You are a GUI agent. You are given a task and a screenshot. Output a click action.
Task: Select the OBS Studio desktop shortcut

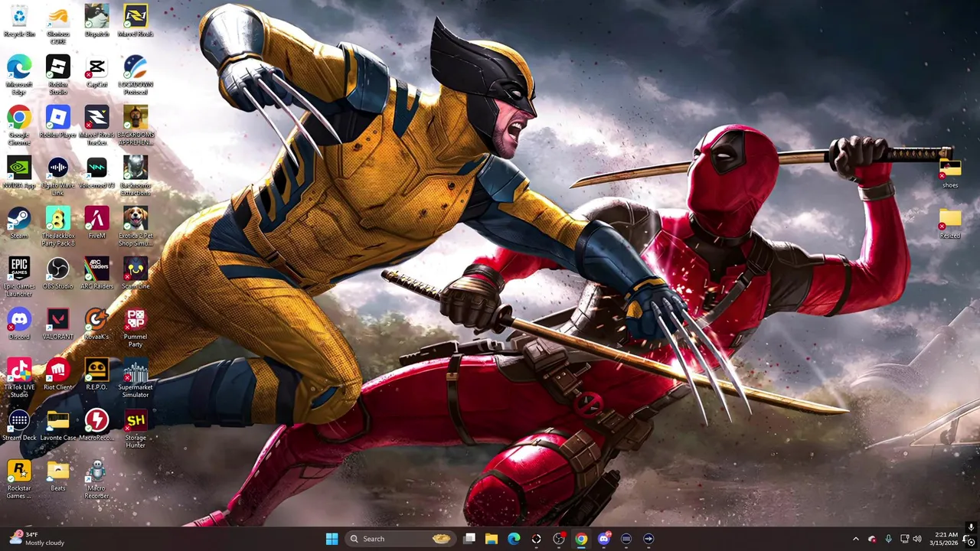[x=57, y=273]
